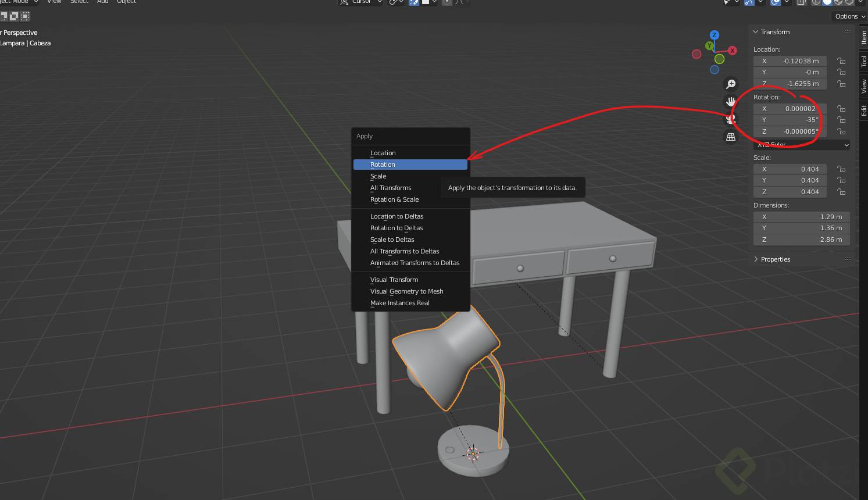Screen dimensions: 868x500
Task: Toggle the Scale Y lock
Action: [x=841, y=180]
